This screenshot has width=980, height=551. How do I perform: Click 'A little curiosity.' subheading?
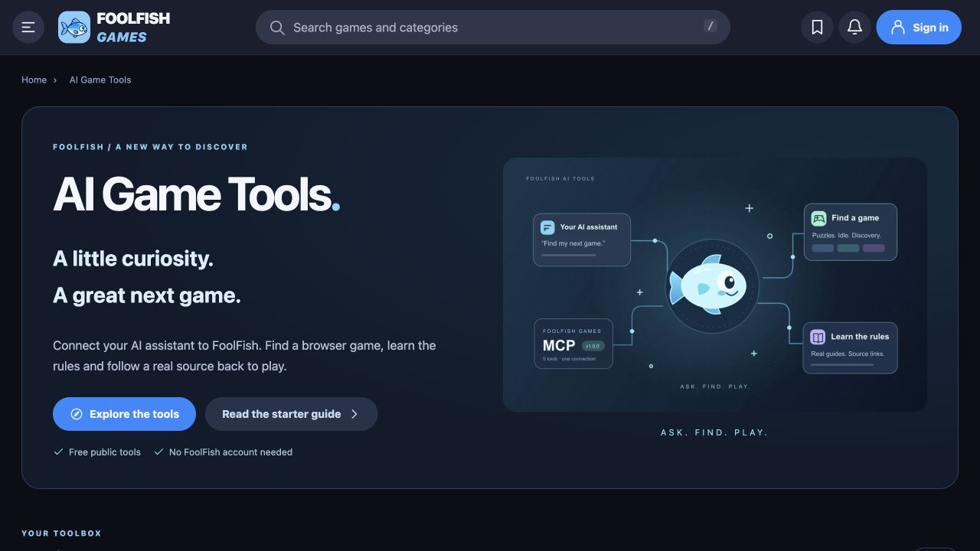pos(133,259)
